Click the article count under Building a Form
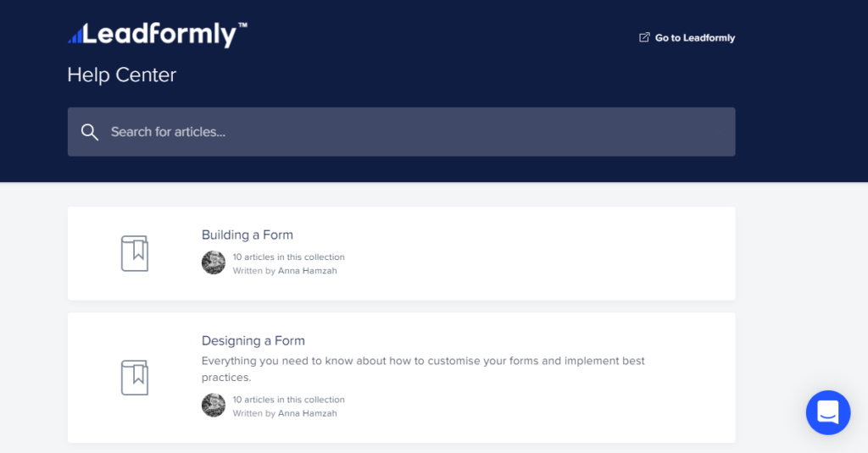Viewport: 868px width, 453px height. pos(288,257)
